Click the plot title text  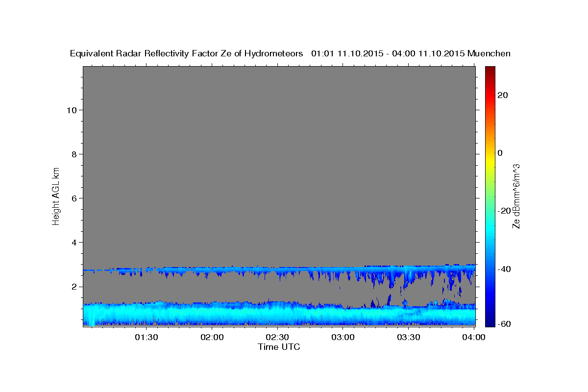click(x=290, y=54)
